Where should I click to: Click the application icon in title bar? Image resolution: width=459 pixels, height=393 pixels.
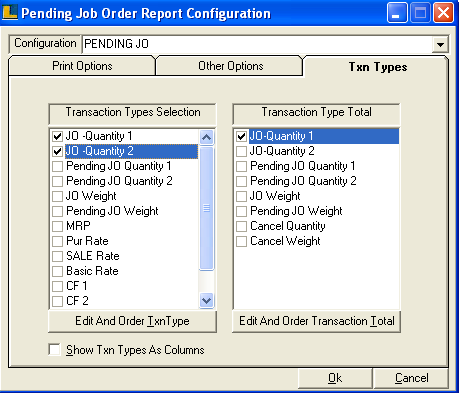(9, 13)
